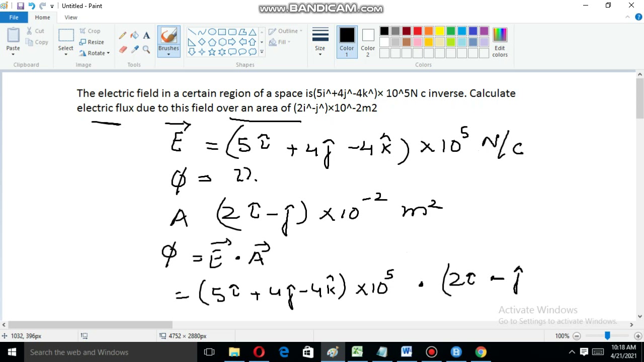Click the zoom slider handle
This screenshot has height=362, width=644.
coord(607,336)
